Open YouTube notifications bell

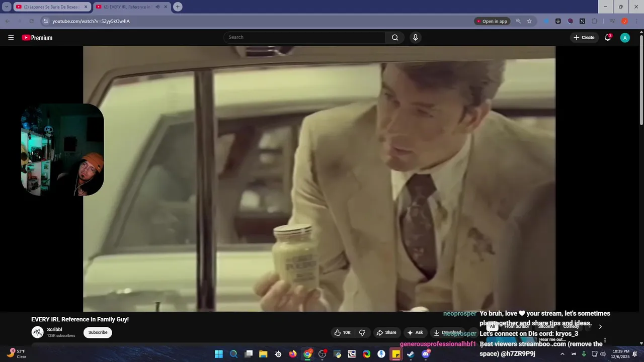608,38
